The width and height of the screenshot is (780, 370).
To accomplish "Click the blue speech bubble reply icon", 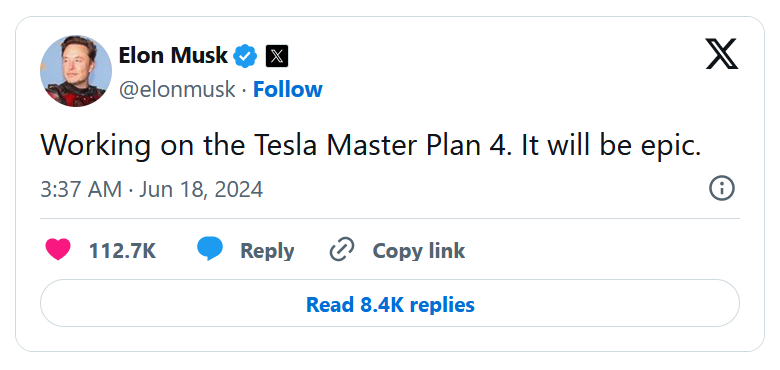I will (210, 249).
